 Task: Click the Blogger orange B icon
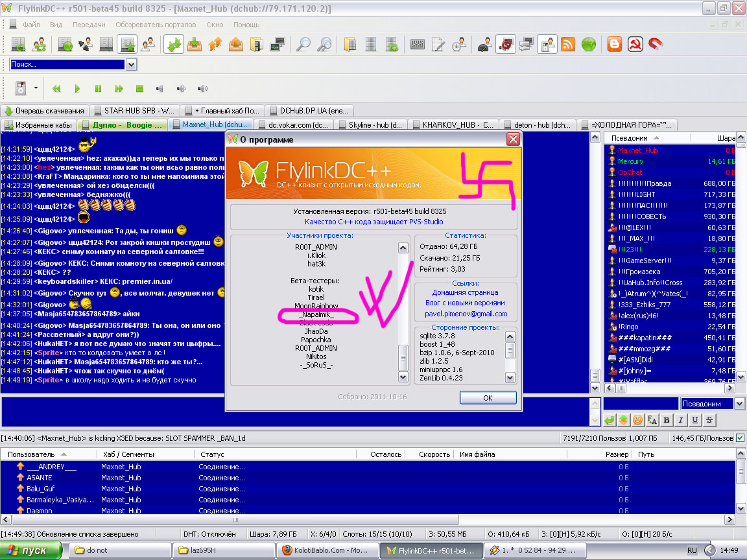pos(615,45)
